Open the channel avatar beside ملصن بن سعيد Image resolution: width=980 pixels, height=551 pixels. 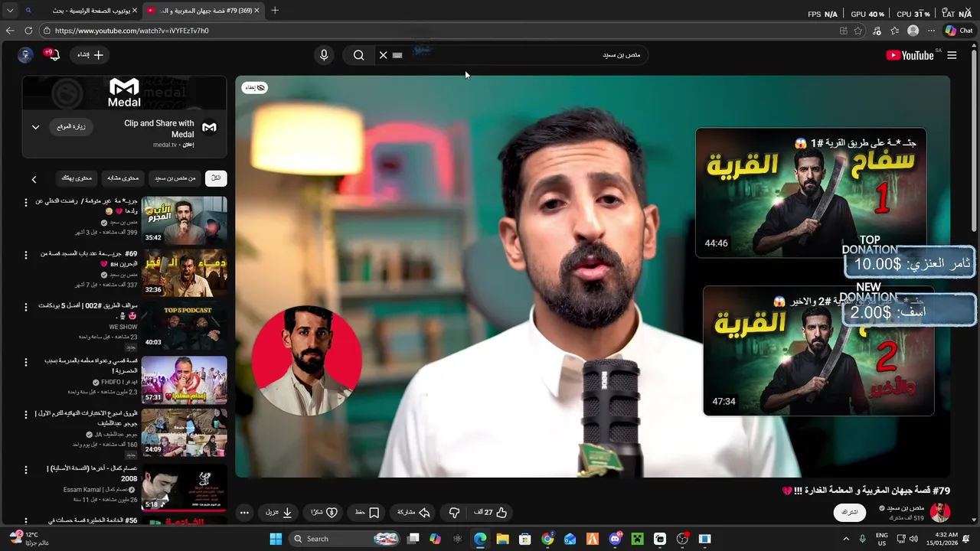940,512
